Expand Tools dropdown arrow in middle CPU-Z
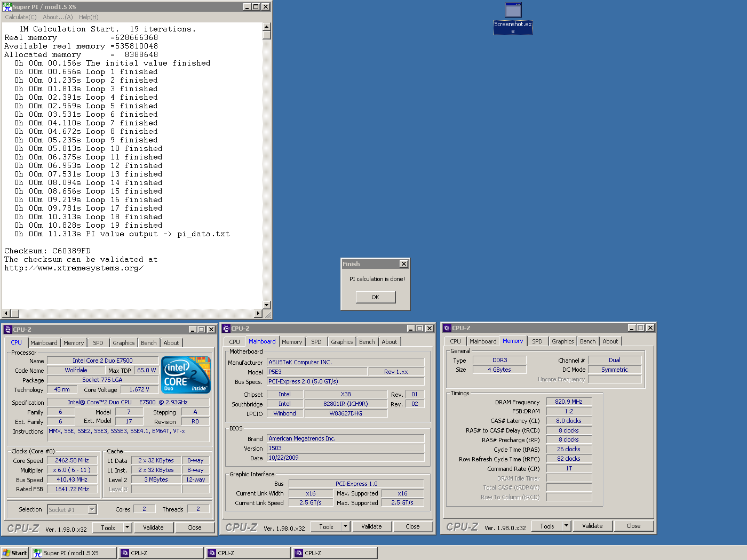This screenshot has height=560, width=747. [x=346, y=526]
